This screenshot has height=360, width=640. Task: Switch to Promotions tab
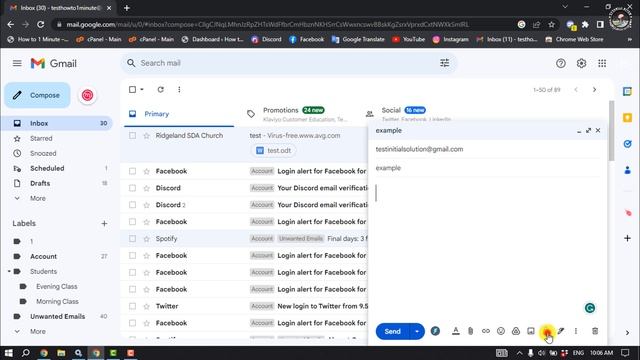297,114
